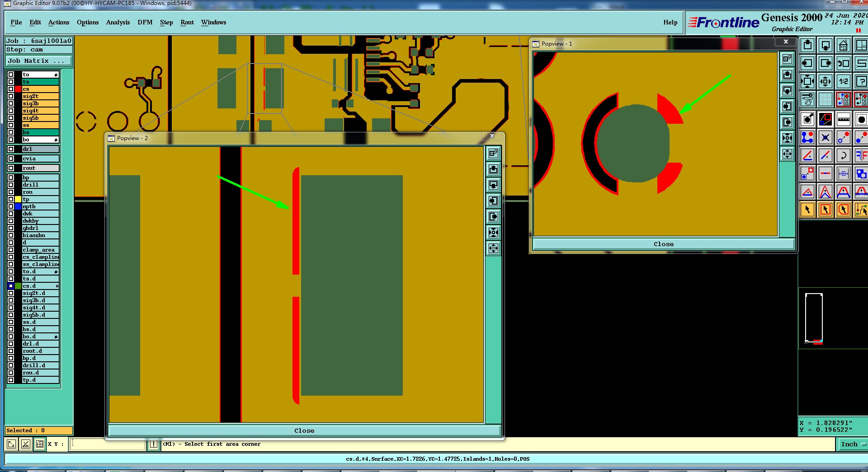Click the zoom in icon in Popview - 2
Image resolution: width=868 pixels, height=472 pixels.
[493, 233]
